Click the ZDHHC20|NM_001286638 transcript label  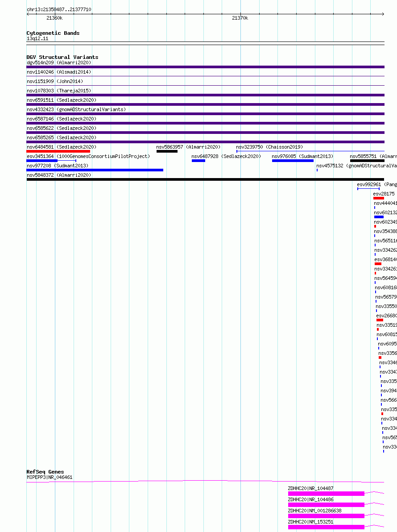314,511
